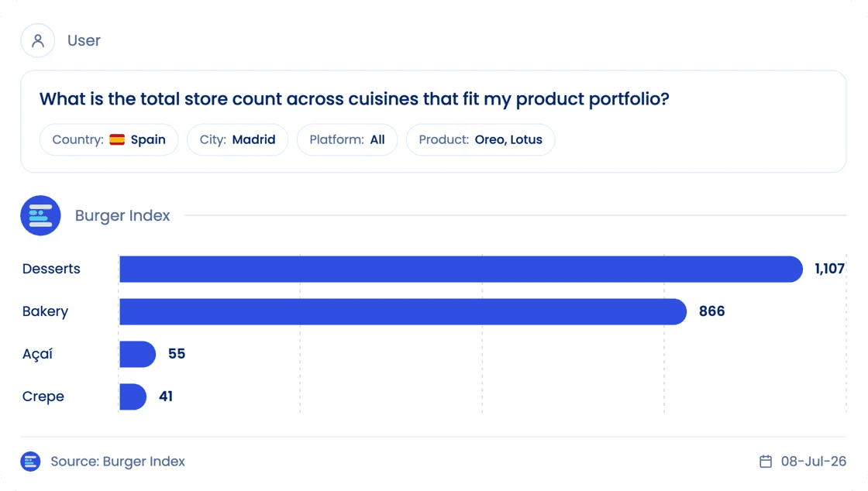868x491 pixels.
Task: Select the Açaí bar in chart
Action: tap(138, 355)
